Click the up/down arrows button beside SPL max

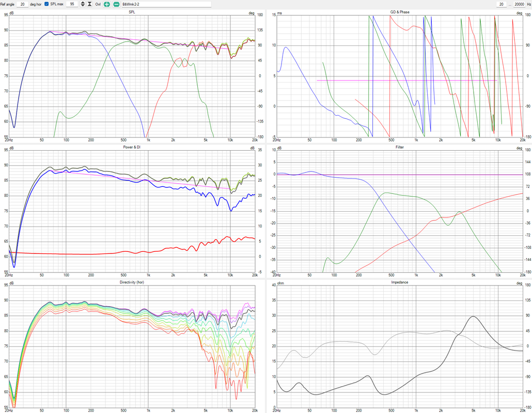pos(83,4)
